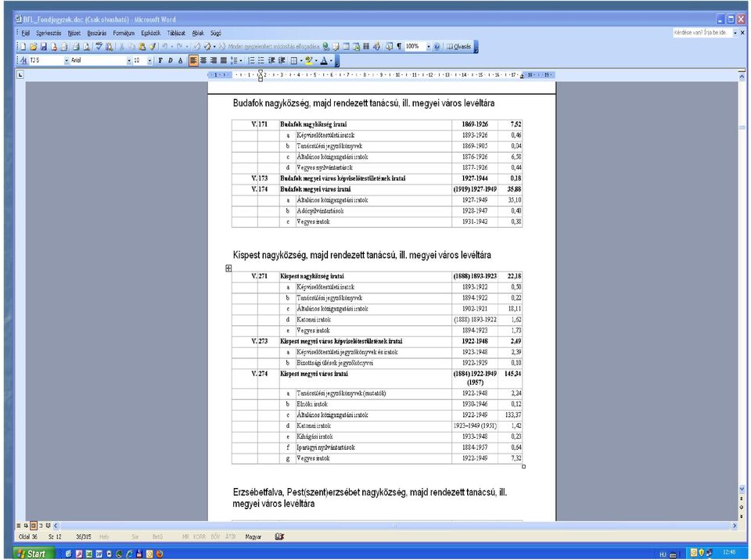Toggle the numbered list
The width and height of the screenshot is (751, 560).
coord(251,60)
